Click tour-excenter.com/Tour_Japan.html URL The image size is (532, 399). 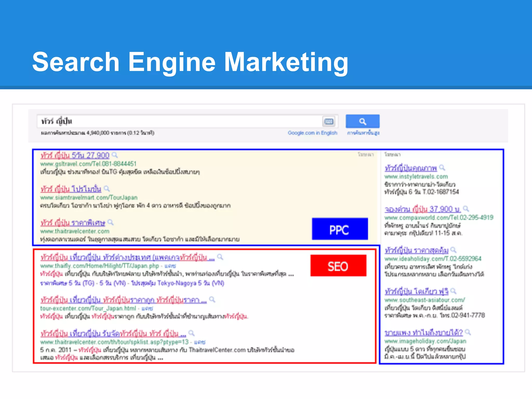coord(88,309)
